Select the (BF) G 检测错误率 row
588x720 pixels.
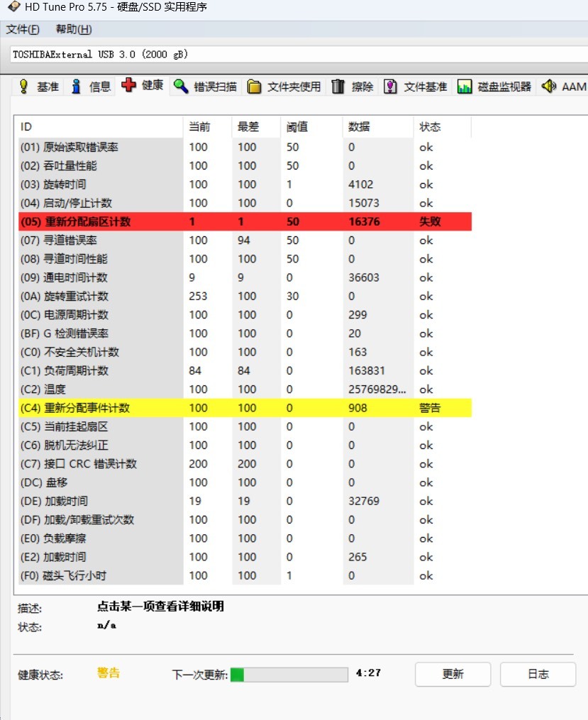pos(245,333)
